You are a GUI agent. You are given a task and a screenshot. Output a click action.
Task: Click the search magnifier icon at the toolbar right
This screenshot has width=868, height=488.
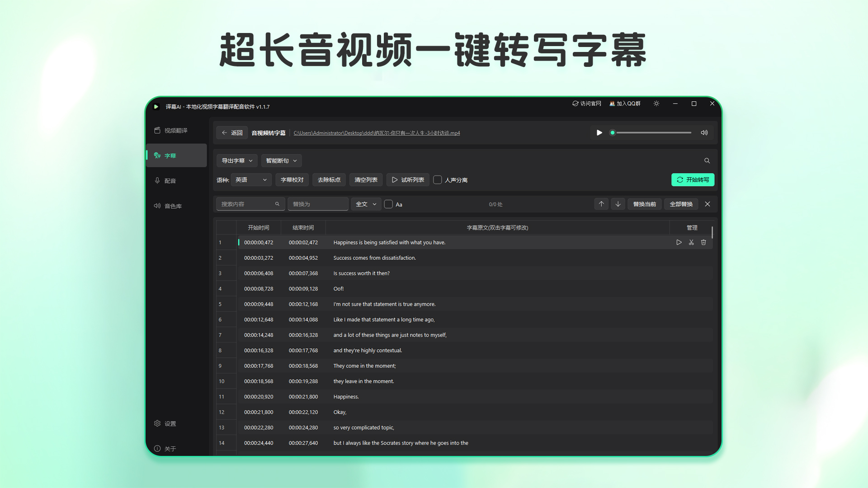(x=707, y=161)
